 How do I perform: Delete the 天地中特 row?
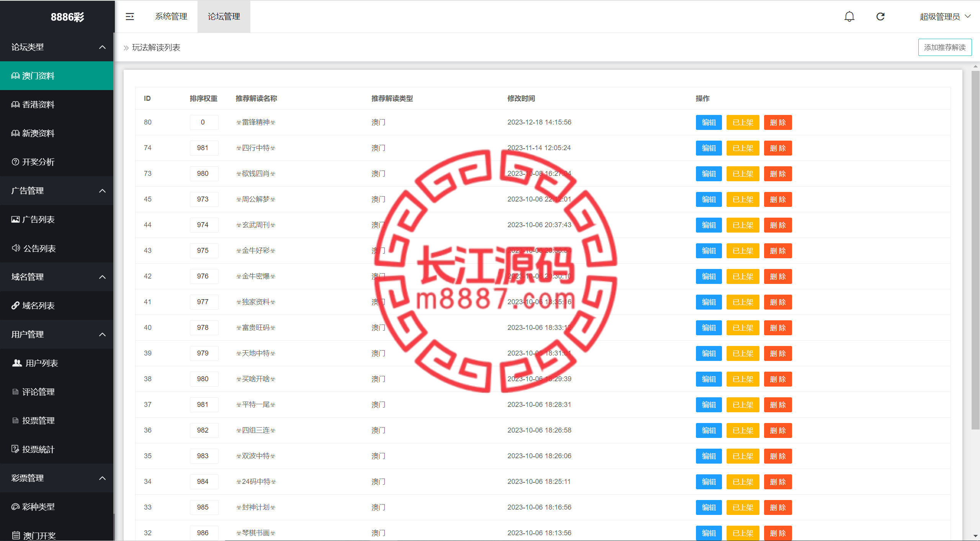point(778,353)
